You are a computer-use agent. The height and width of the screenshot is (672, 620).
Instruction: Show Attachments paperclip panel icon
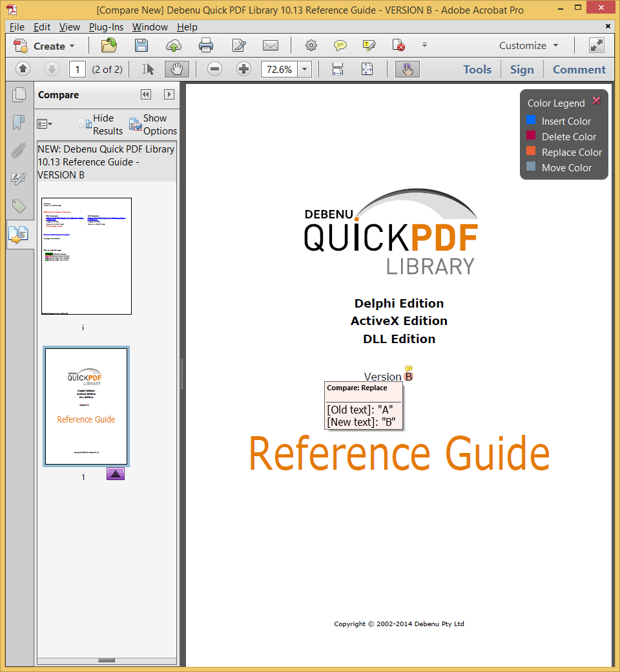click(x=19, y=151)
